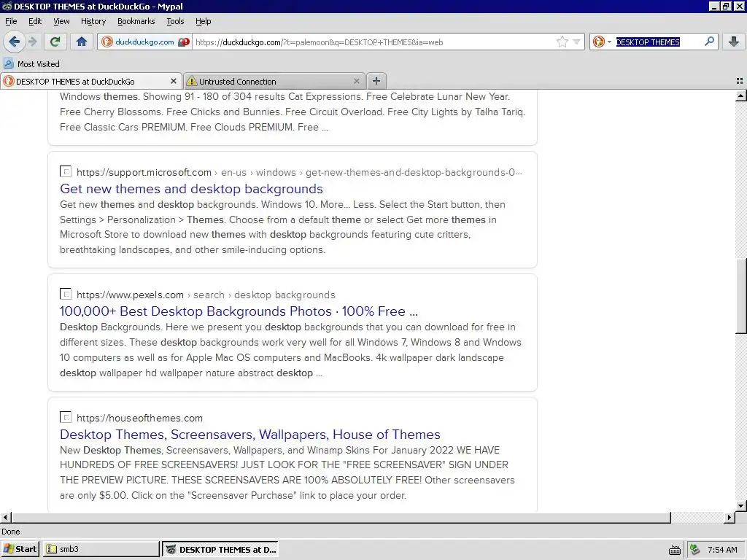Click the favicon beside houseofthemes.com
Image resolution: width=747 pixels, height=560 pixels.
click(66, 417)
